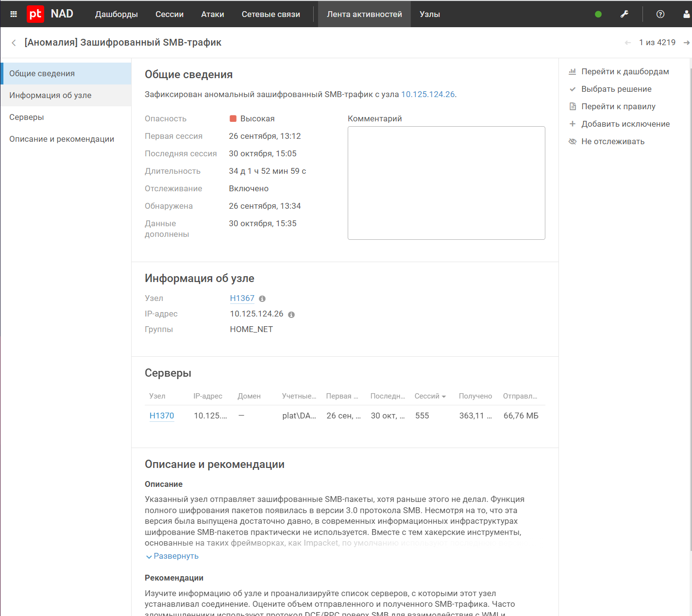Click the 26 сентября, 13:12 first session value
Viewport: 692px width, 616px height.
[x=265, y=136]
